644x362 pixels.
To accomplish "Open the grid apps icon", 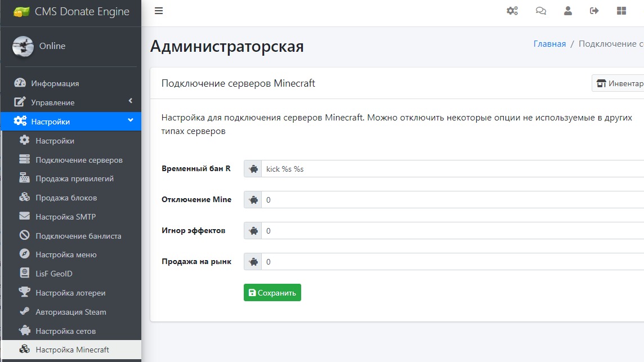I will (x=621, y=11).
